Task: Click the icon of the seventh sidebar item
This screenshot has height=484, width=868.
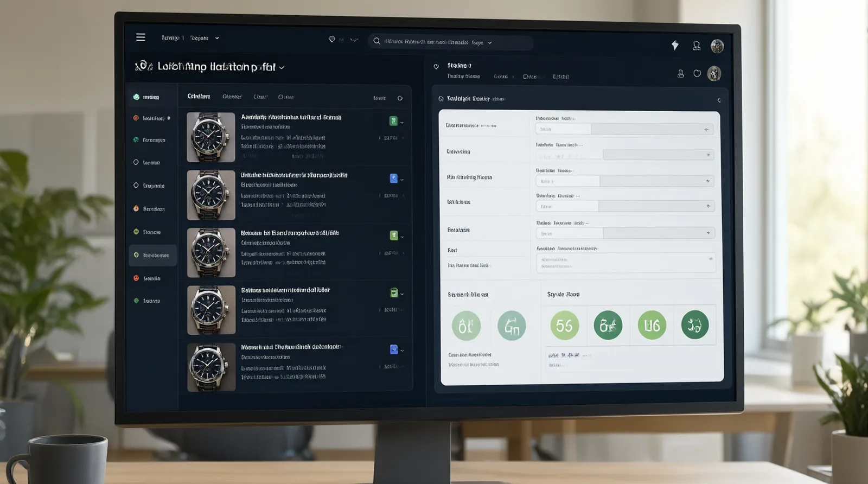Action: pyautogui.click(x=136, y=232)
